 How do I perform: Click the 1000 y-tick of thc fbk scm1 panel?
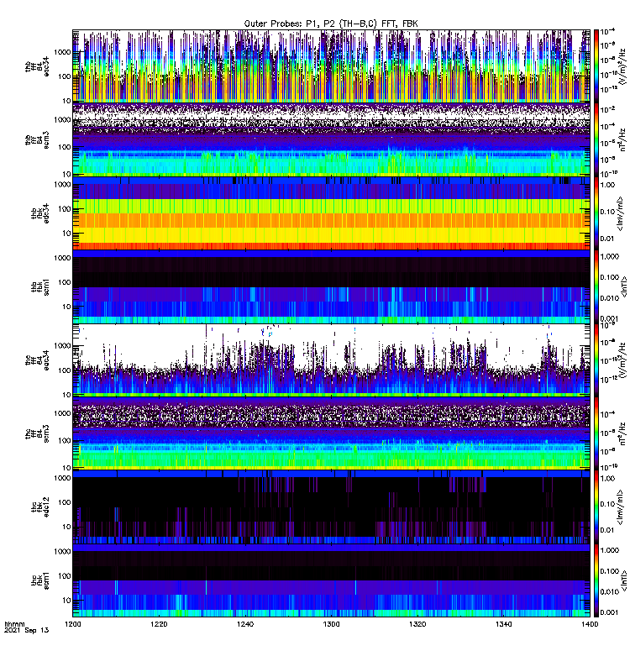pos(62,552)
